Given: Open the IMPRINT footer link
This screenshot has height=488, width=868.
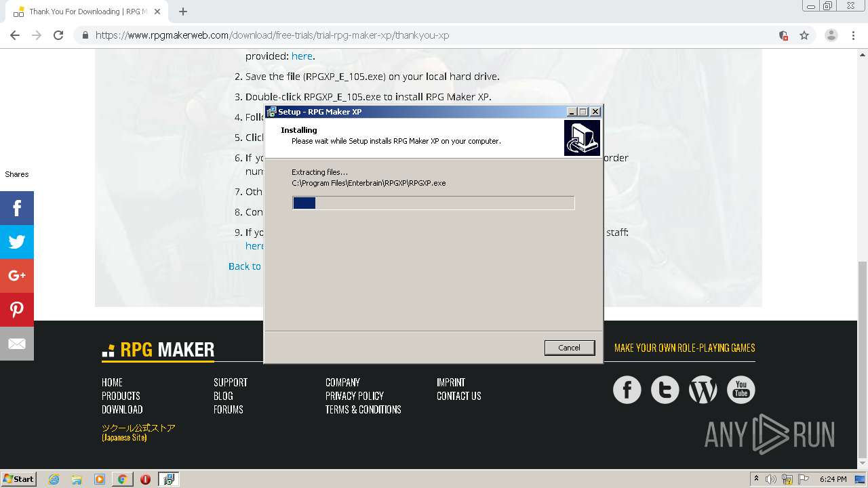Looking at the screenshot, I should coord(451,382).
